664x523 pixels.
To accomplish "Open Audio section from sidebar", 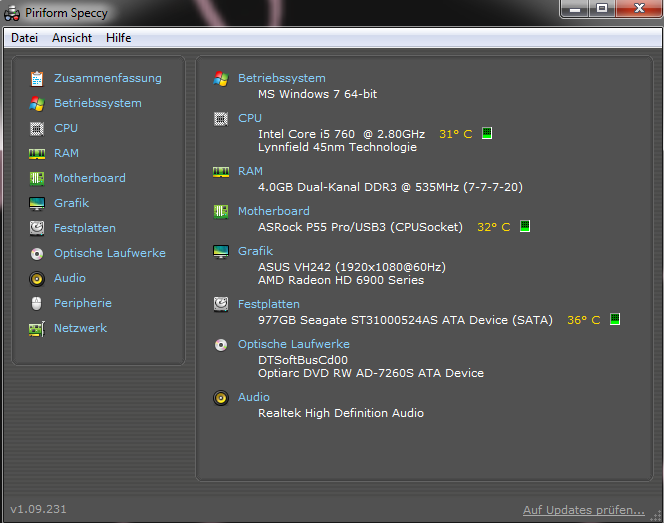I will point(70,278).
